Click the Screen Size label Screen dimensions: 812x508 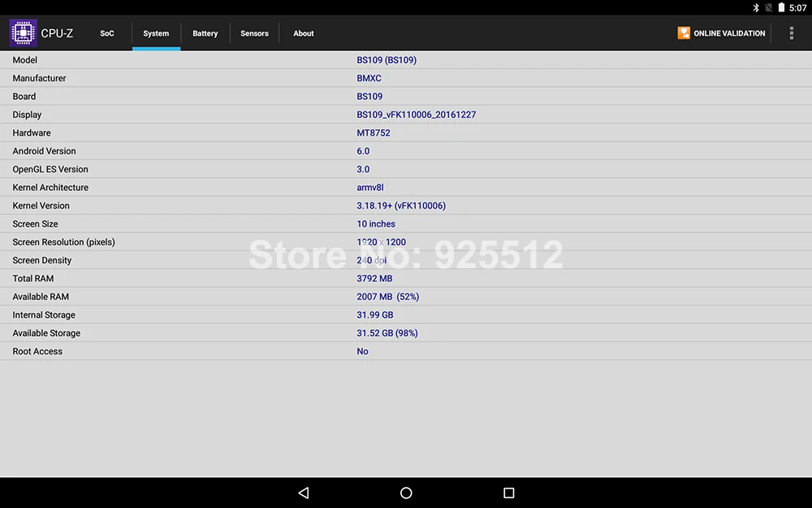click(x=35, y=224)
